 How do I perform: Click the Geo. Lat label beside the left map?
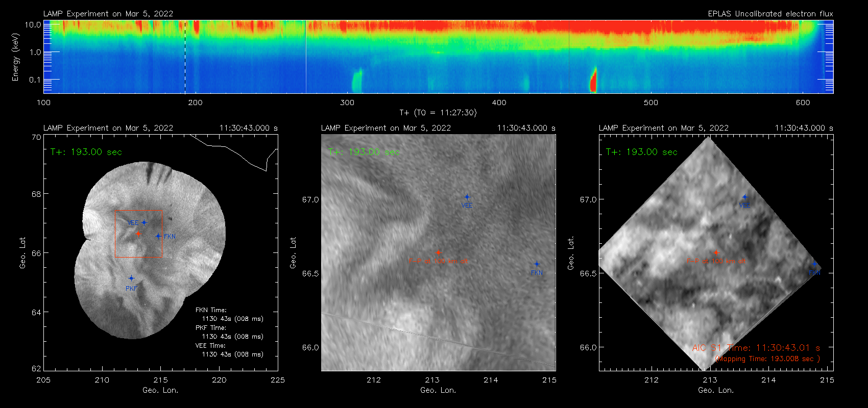tap(22, 252)
